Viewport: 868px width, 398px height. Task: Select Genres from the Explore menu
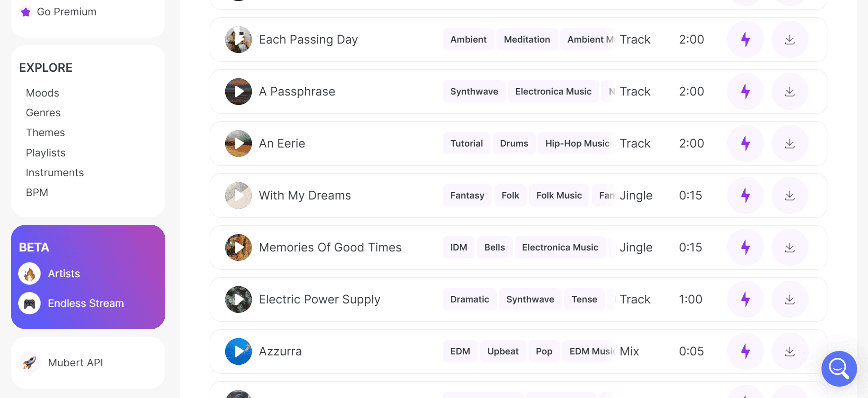43,113
